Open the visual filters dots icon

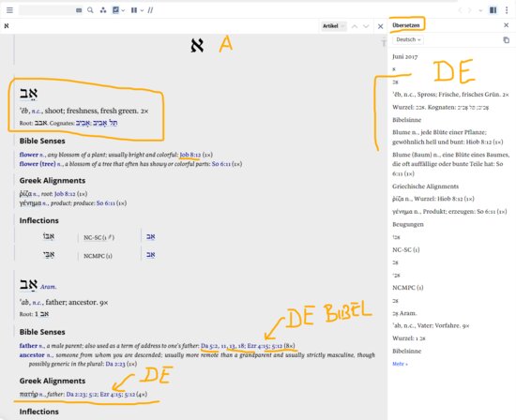(103, 10)
